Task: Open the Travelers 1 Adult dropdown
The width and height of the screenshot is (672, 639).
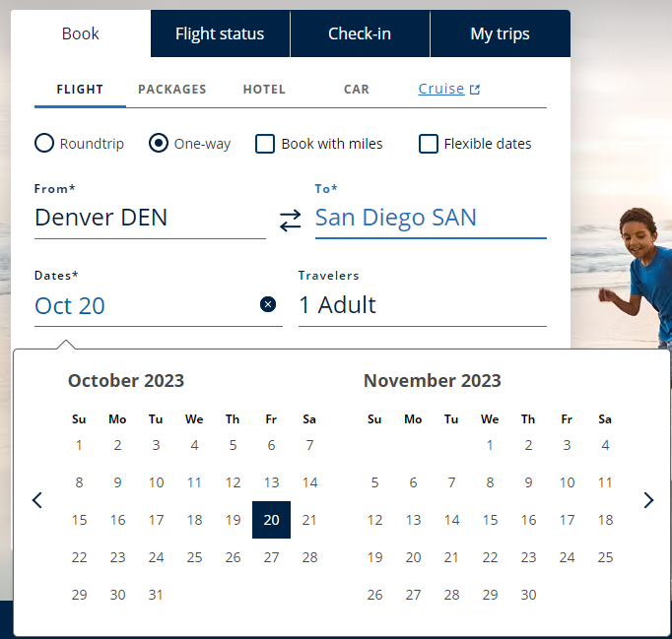Action: (x=422, y=305)
